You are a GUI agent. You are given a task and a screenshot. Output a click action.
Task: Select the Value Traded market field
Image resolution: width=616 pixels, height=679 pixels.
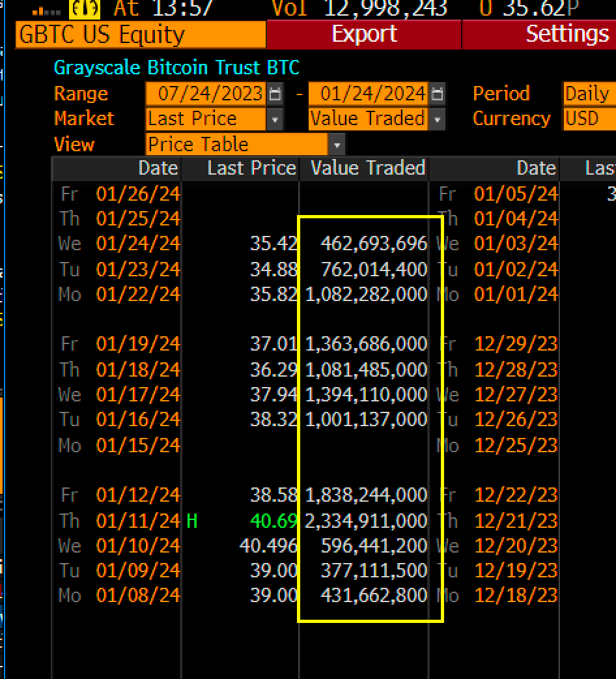pos(368,119)
